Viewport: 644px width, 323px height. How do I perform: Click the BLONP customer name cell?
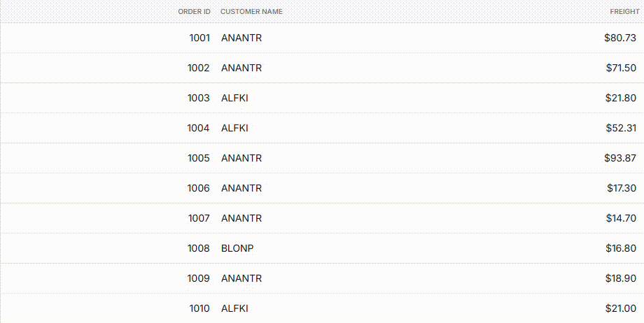[237, 248]
